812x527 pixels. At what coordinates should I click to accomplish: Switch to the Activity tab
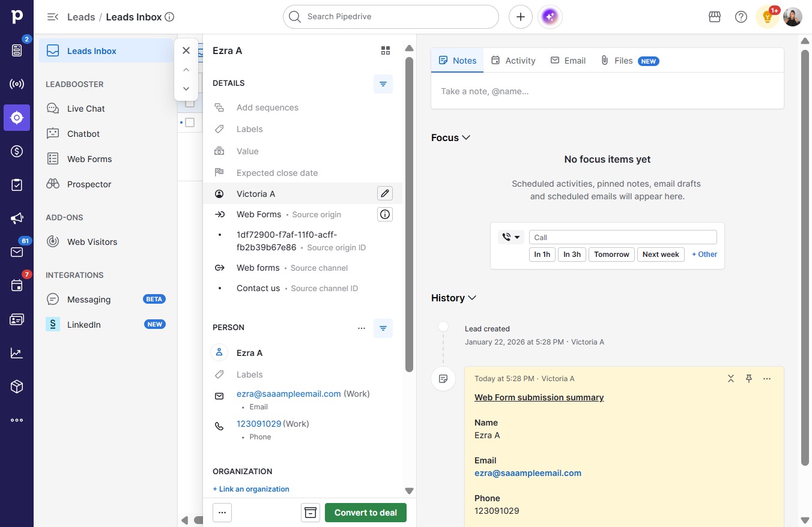[514, 61]
